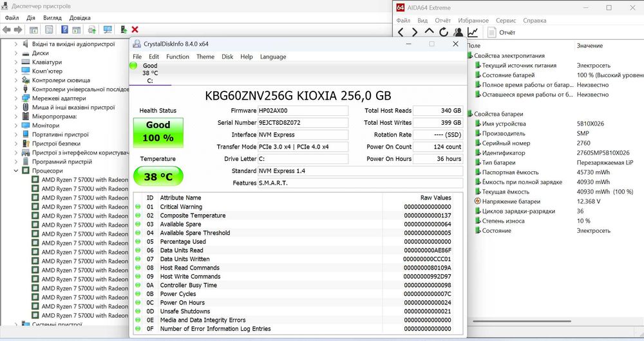Click the update driver icon in Device Manager
Image resolution: width=644 pixels, height=341 pixels.
(x=92, y=30)
